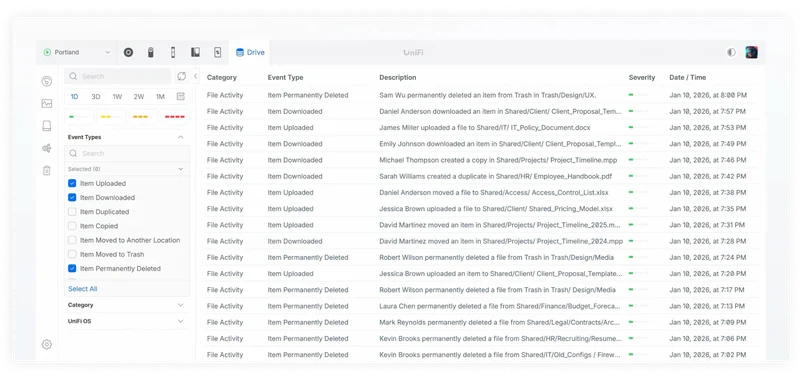The image size is (800, 373).
Task: Collapse the filter panel with the arrow
Action: 195,76
